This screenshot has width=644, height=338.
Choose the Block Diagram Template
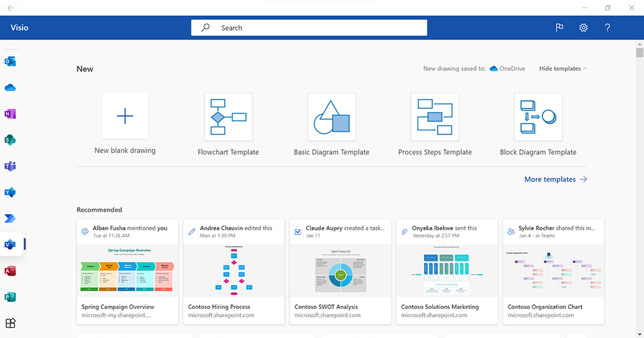click(x=538, y=125)
